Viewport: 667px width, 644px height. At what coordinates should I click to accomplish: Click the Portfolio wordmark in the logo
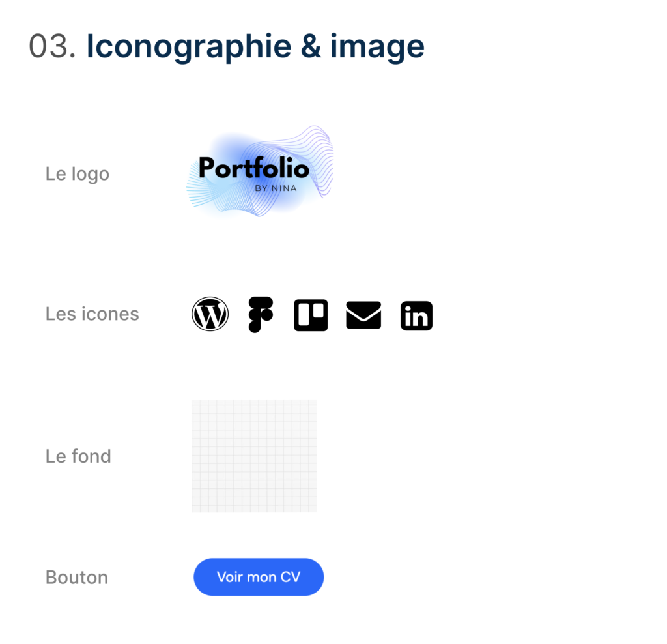click(253, 169)
